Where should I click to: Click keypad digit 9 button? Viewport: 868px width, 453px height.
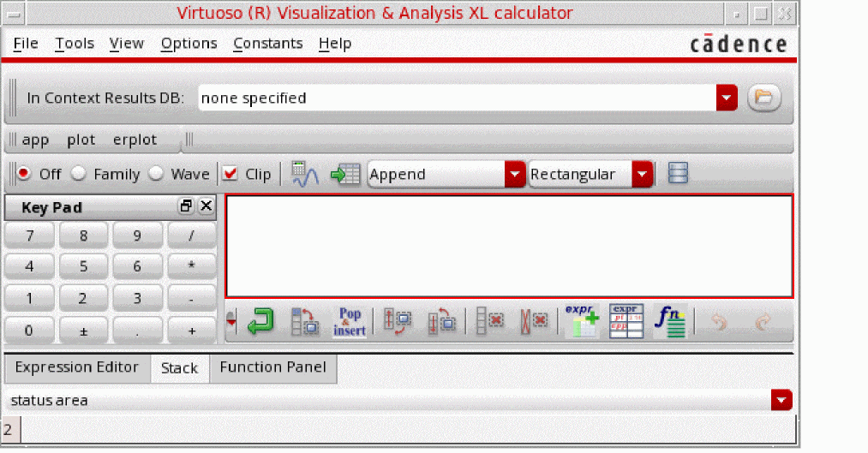tap(137, 235)
